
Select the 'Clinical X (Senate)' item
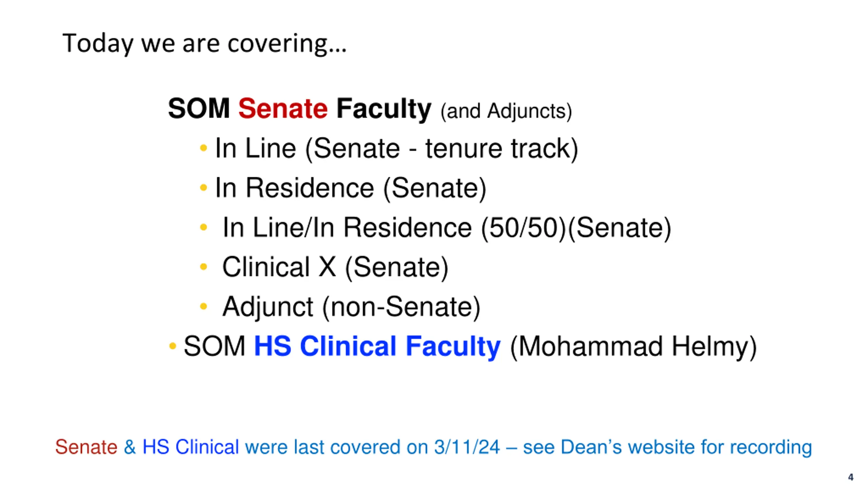pyautogui.click(x=335, y=267)
